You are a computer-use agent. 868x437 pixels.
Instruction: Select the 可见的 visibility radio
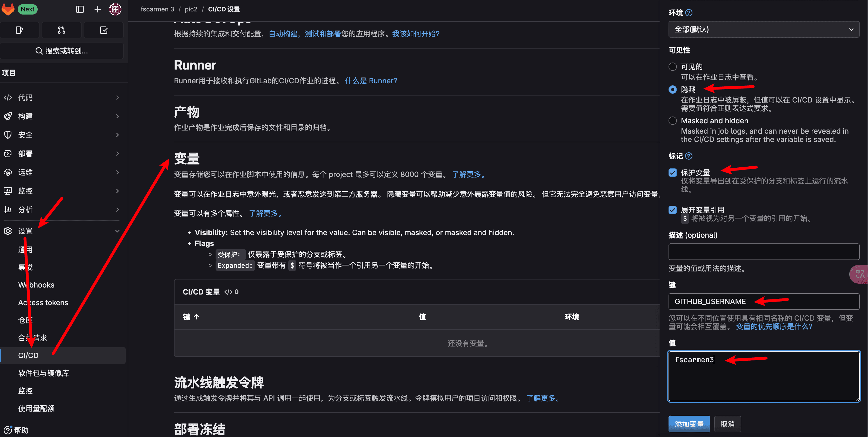[673, 67]
